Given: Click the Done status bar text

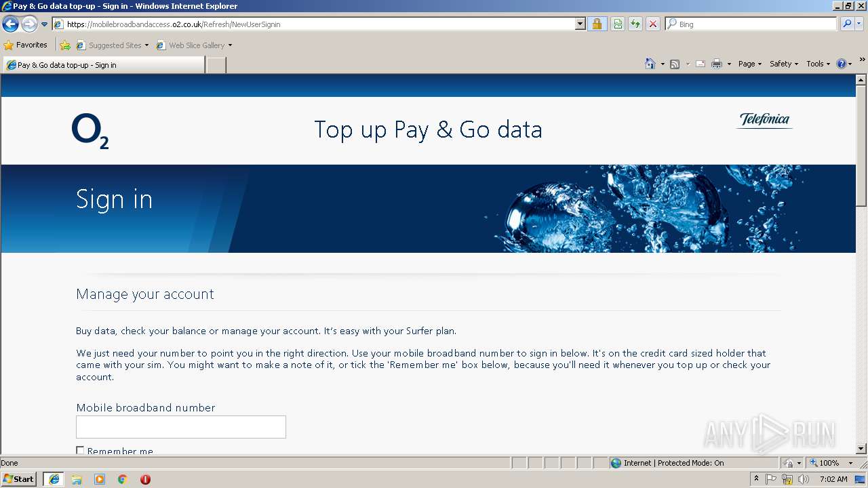Looking at the screenshot, I should tap(9, 463).
